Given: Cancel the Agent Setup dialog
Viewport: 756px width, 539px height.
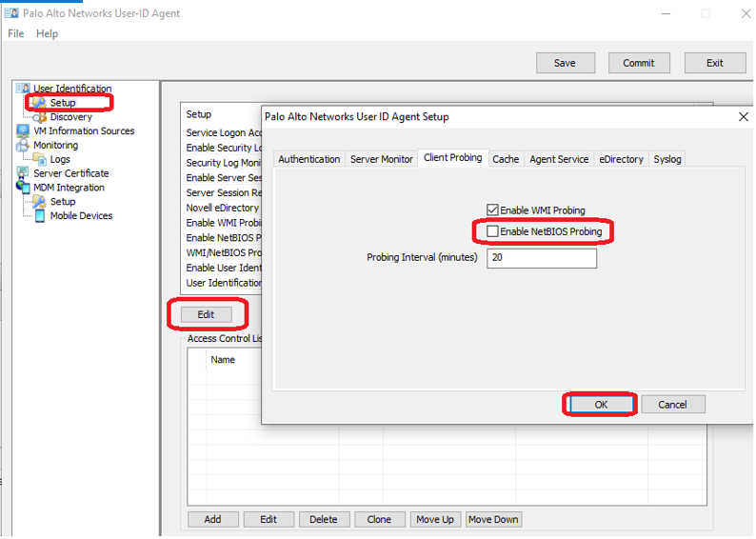Looking at the screenshot, I should 673,405.
